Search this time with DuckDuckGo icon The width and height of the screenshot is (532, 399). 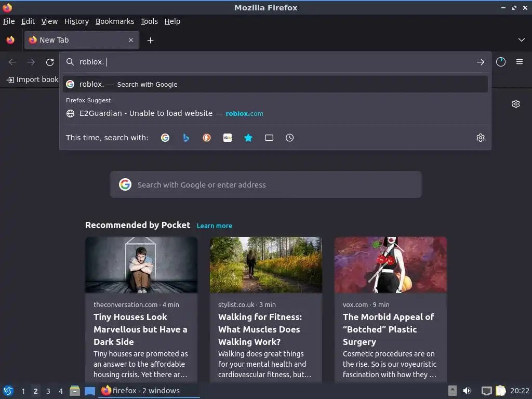pos(207,138)
